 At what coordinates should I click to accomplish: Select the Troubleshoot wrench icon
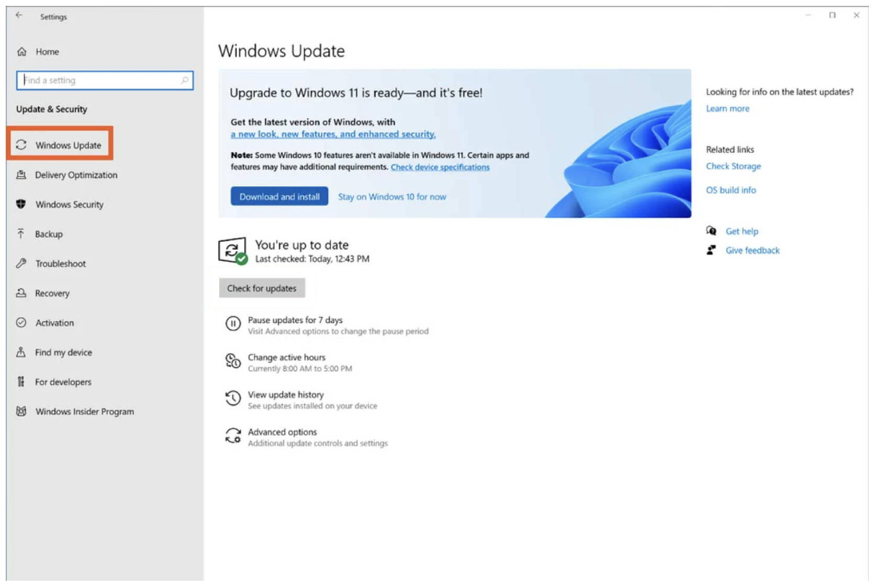tap(21, 264)
